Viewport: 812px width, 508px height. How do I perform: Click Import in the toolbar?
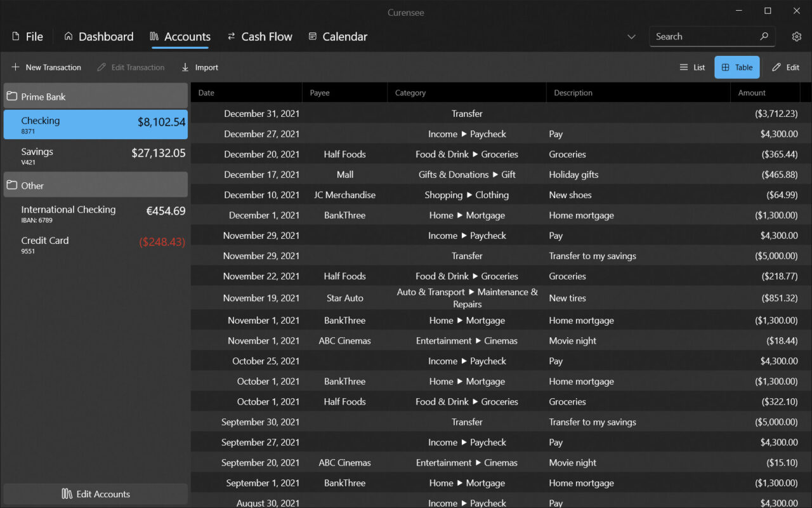[x=199, y=67]
